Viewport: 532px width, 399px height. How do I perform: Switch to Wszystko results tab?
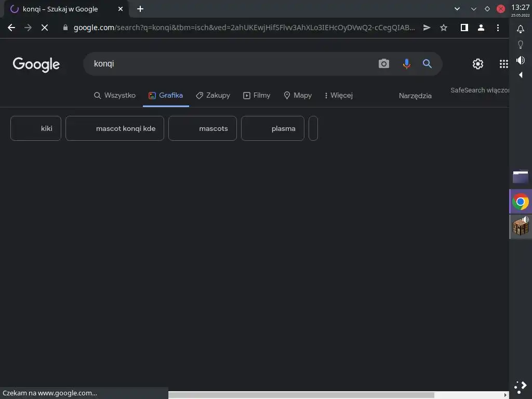click(115, 96)
